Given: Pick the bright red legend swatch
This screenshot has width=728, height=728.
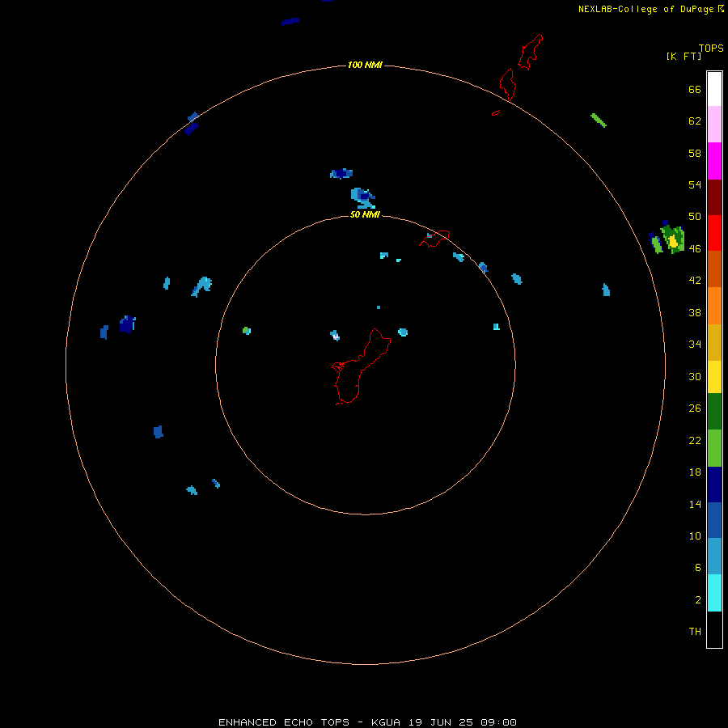Looking at the screenshot, I should pos(714,233).
